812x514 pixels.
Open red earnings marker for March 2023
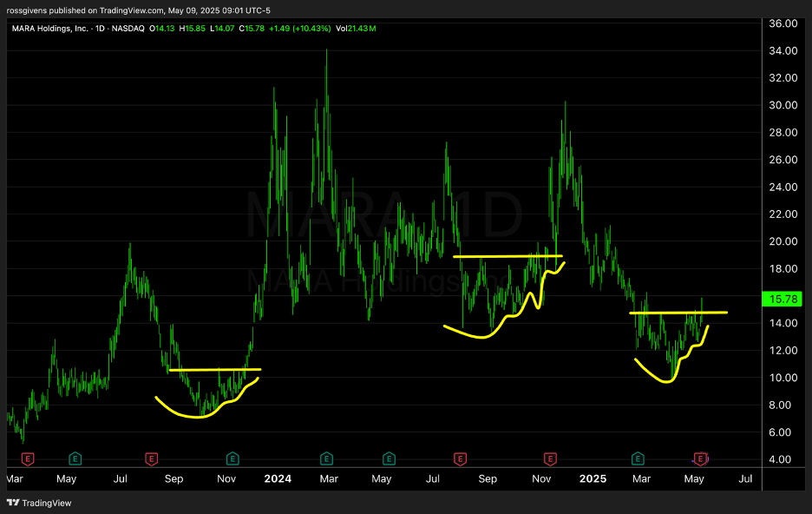tap(28, 458)
